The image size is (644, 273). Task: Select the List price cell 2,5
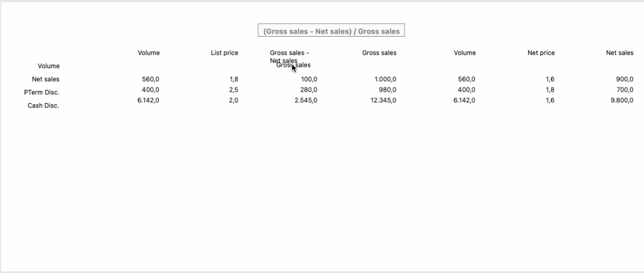pos(234,90)
